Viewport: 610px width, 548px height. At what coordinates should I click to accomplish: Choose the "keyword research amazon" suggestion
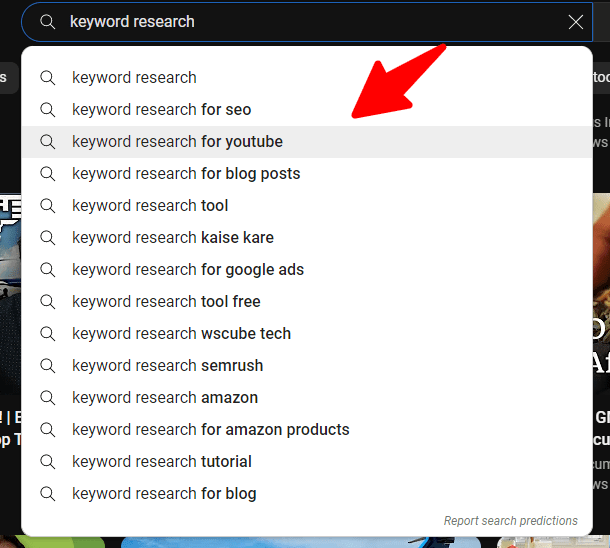point(165,398)
